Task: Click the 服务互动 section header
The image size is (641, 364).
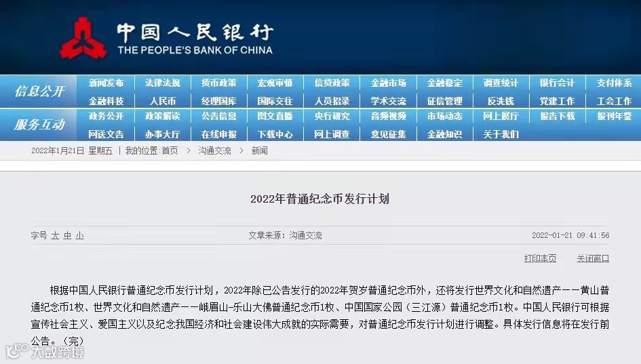Action: pyautogui.click(x=39, y=125)
